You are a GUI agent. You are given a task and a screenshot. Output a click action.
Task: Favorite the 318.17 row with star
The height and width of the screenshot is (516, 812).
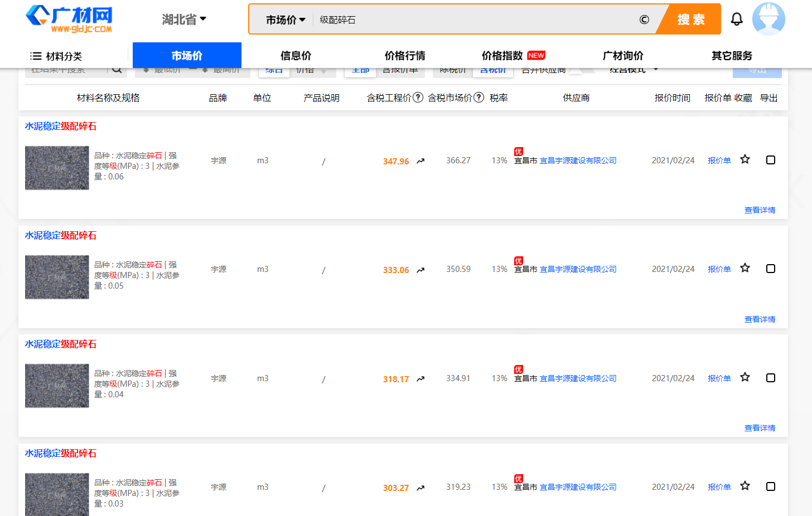pyautogui.click(x=745, y=377)
